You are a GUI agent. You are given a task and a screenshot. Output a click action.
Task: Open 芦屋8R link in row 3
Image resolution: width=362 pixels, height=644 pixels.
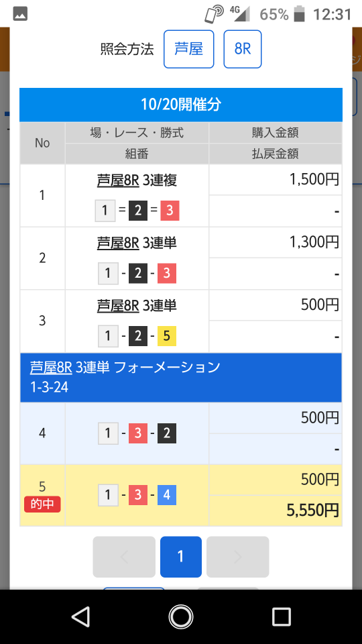[x=118, y=306]
